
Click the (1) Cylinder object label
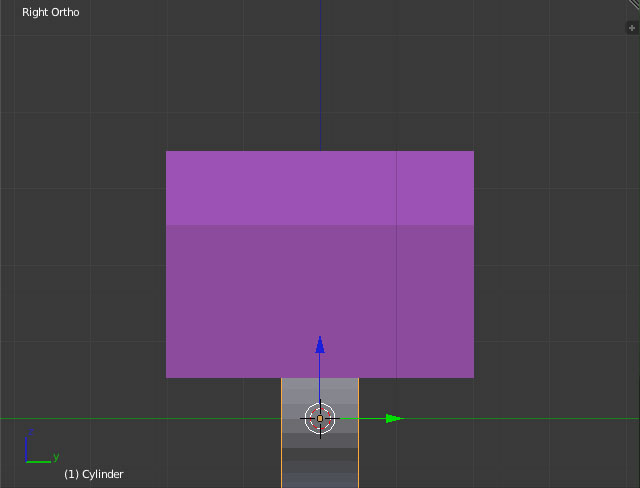[x=93, y=474]
